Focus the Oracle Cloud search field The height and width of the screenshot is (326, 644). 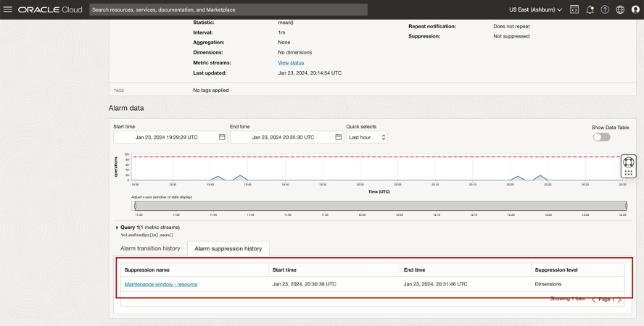228,10
